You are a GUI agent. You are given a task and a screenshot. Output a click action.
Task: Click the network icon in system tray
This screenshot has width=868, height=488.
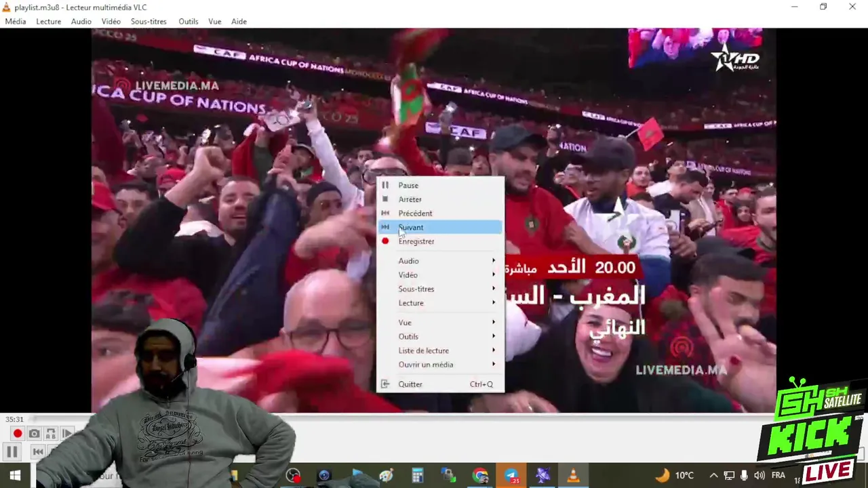[729, 476]
